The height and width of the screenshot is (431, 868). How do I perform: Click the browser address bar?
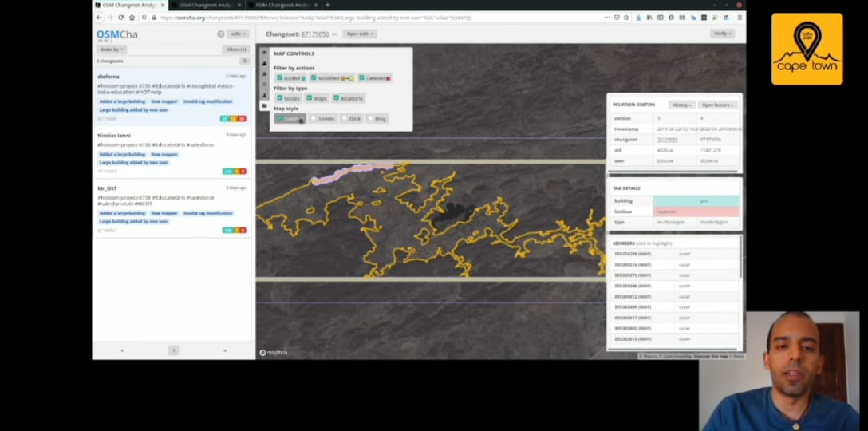[377, 18]
